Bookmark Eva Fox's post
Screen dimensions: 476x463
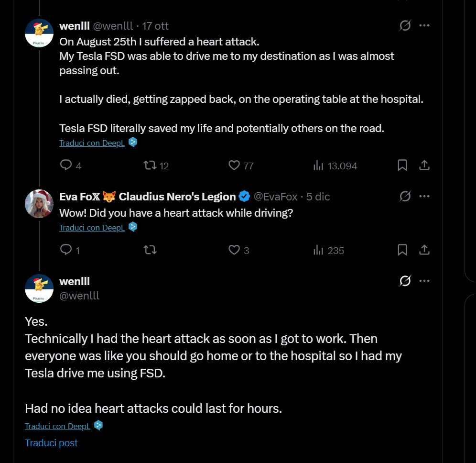pos(402,250)
